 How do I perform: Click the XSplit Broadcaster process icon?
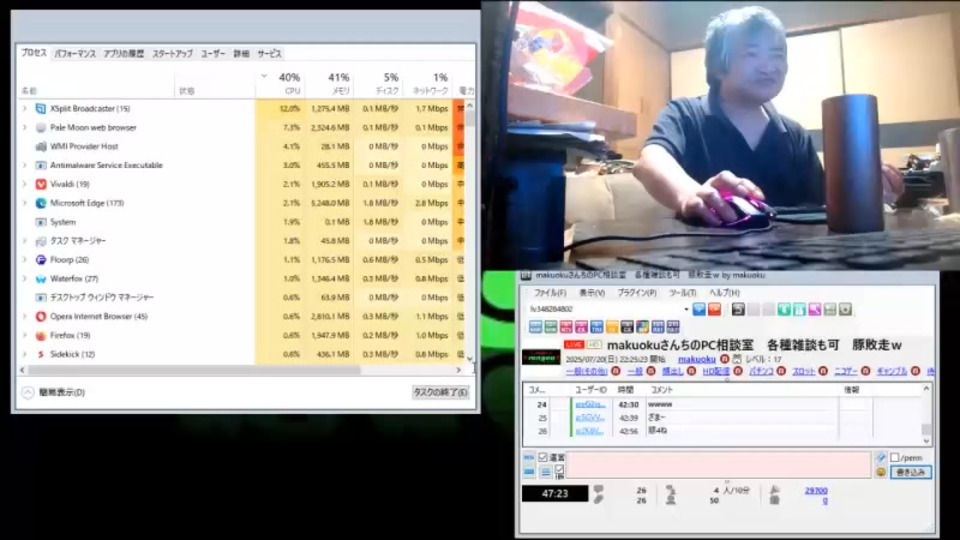pyautogui.click(x=40, y=108)
